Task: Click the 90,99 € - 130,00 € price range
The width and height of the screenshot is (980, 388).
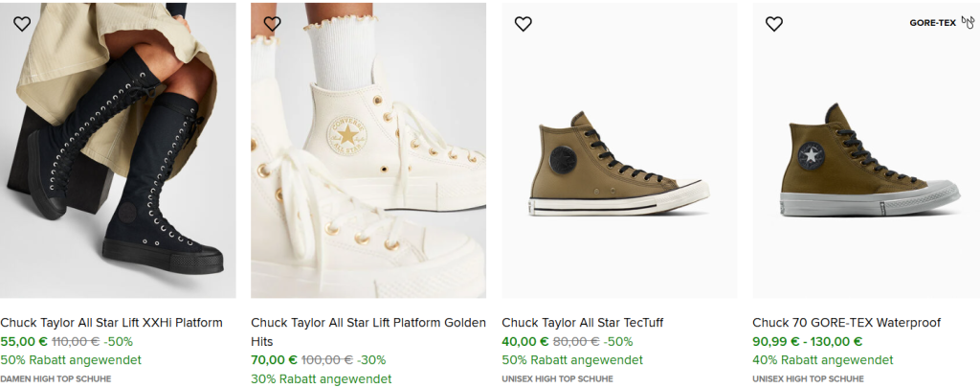Action: [807, 341]
